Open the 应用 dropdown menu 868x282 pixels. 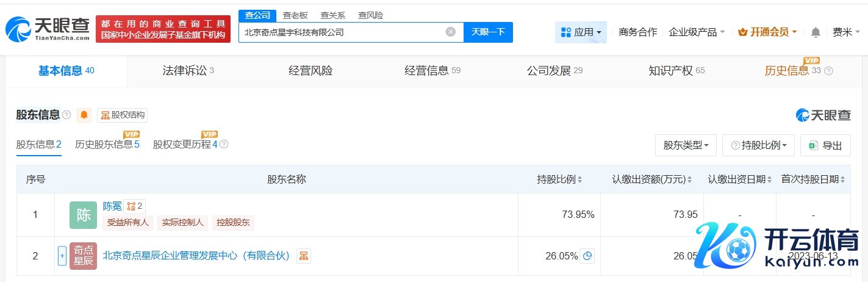(x=581, y=32)
